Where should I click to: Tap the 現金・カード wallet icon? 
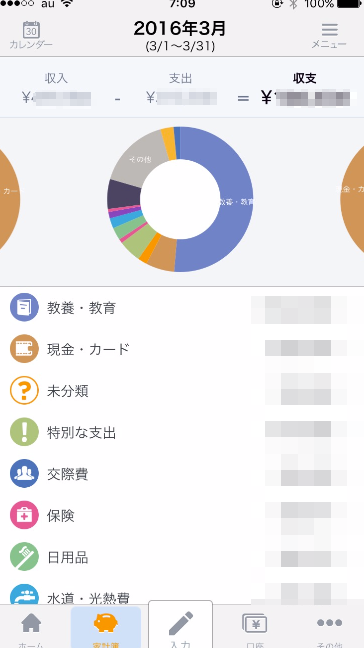(x=24, y=349)
